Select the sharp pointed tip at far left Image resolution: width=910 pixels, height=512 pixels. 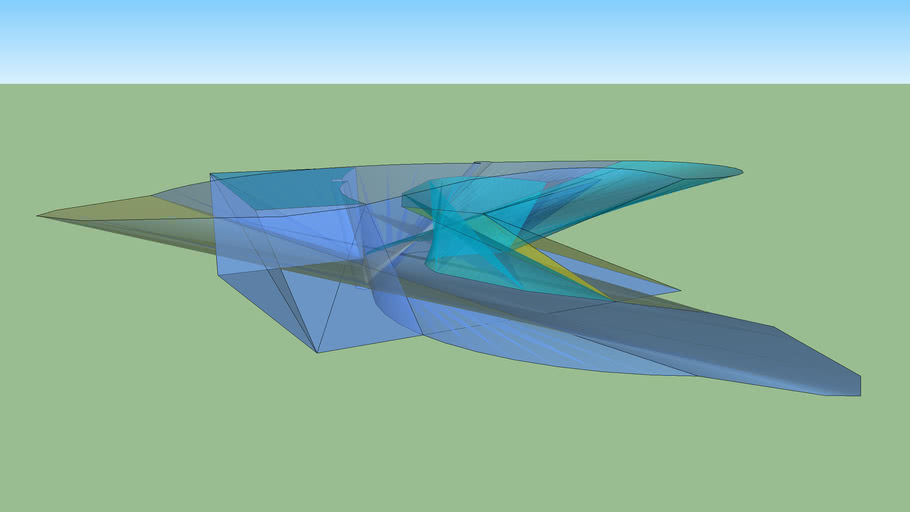point(41,215)
